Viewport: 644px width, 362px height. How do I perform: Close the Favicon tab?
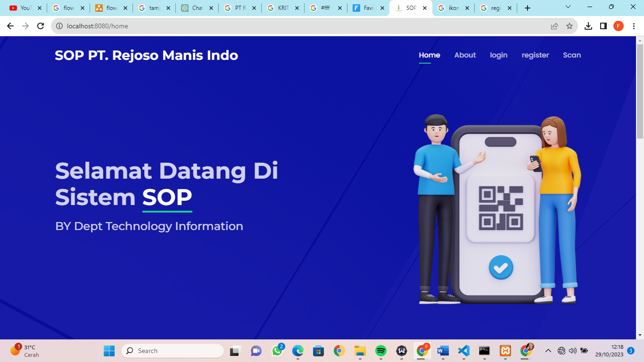point(382,8)
